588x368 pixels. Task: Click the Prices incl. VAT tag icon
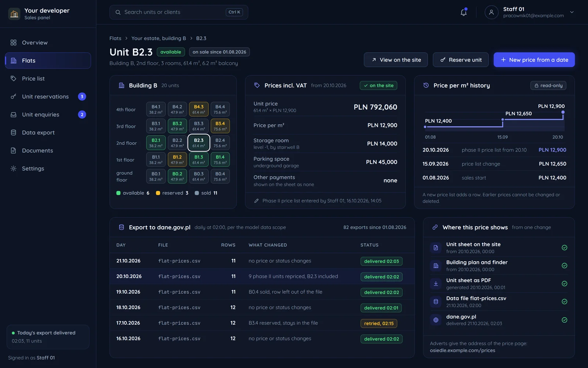tap(257, 85)
